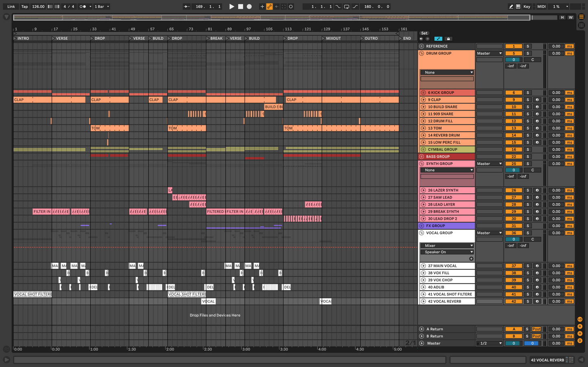Solo the 13 TOM track
The height and width of the screenshot is (367, 588).
(527, 128)
